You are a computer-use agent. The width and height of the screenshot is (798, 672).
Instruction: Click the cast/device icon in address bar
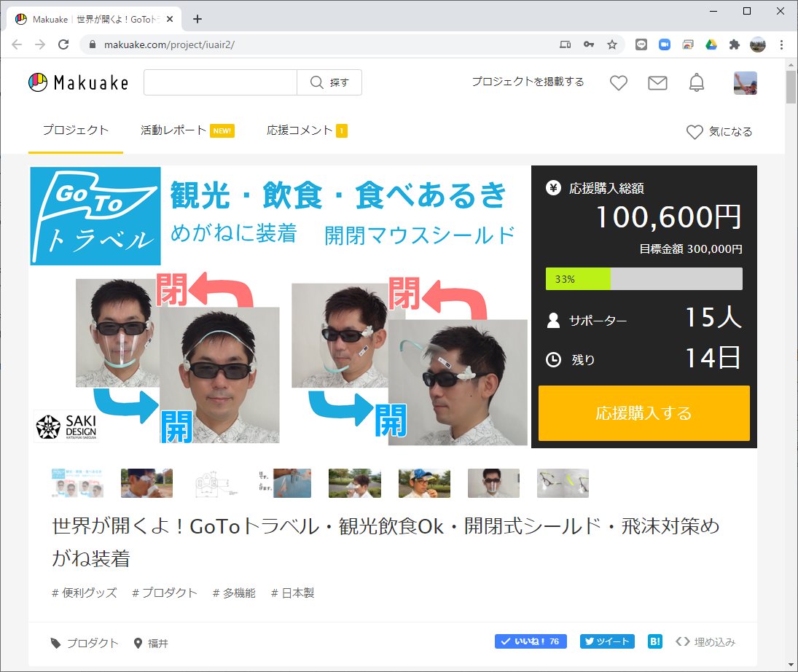[x=565, y=44]
